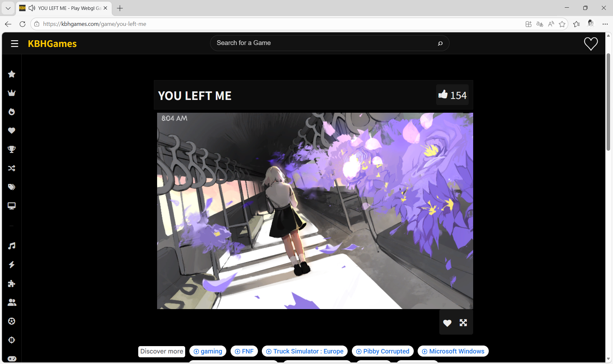Open the hamburger menu in KBHGames header
Screen dimensions: 613x364
pos(14,44)
